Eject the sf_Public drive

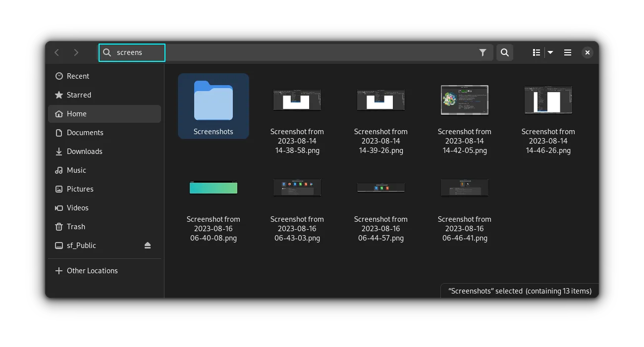pos(148,246)
